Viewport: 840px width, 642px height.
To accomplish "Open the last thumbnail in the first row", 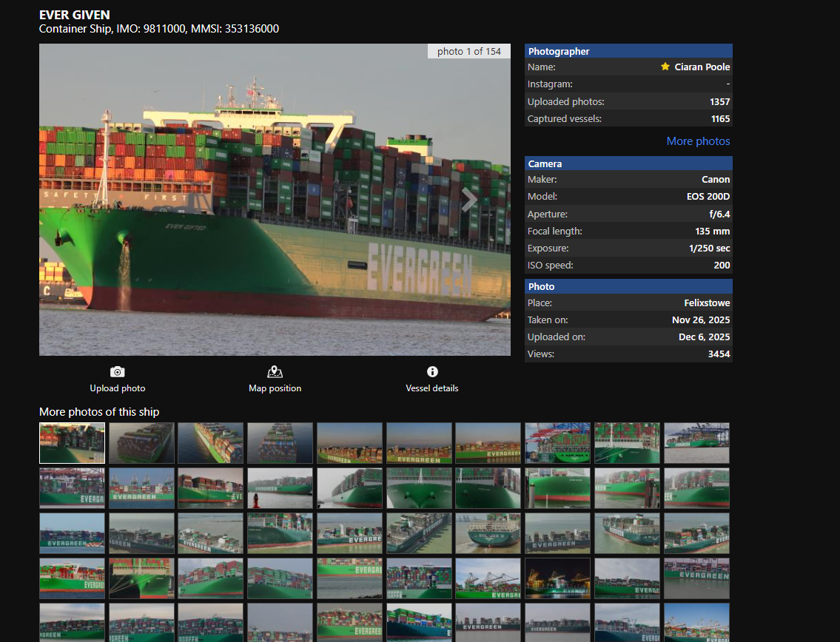I will 696,443.
